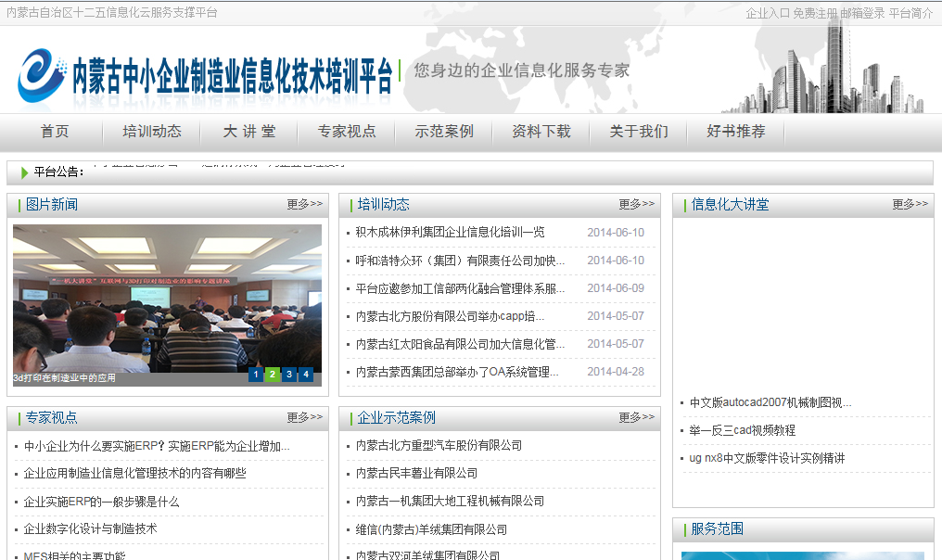Image resolution: width=942 pixels, height=560 pixels.
Task: Expand 更多>> in 图片新闻 panel
Action: [304, 204]
